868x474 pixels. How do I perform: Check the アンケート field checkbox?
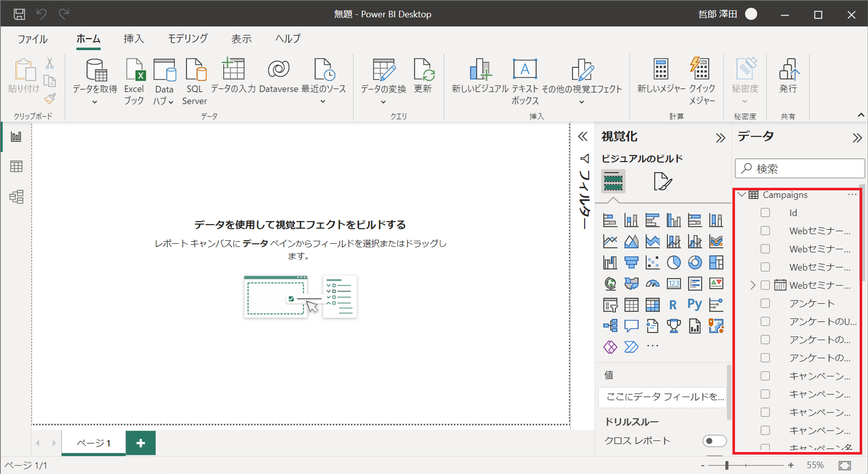(765, 304)
